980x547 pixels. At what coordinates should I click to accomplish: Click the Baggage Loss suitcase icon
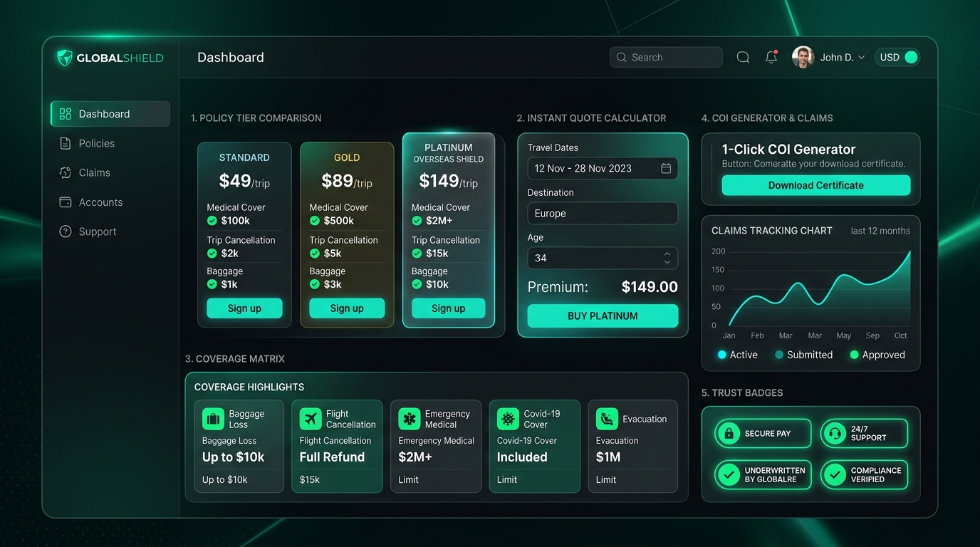[x=214, y=419]
